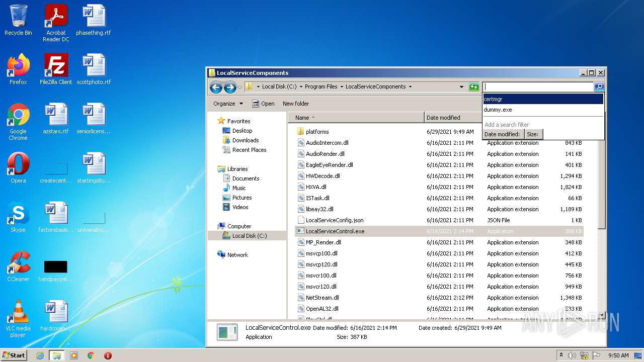Image resolution: width=644 pixels, height=362 pixels.
Task: Show hidden tray icons arrow
Action: coord(561,355)
